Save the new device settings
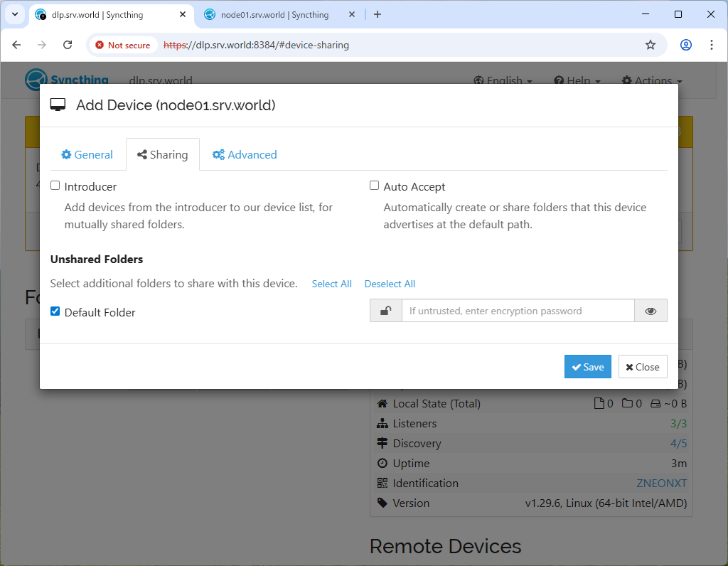Viewport: 728px width, 566px height. point(587,367)
